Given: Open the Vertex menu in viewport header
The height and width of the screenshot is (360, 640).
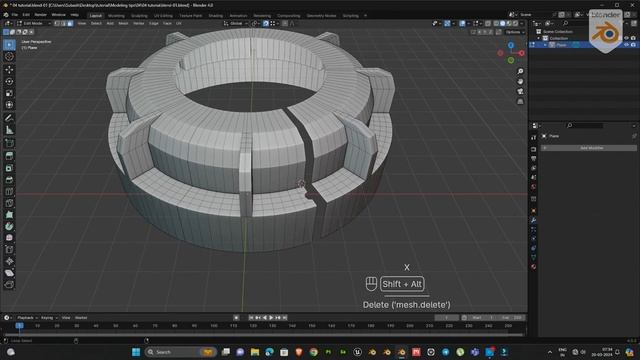Looking at the screenshot, I should coord(138,24).
